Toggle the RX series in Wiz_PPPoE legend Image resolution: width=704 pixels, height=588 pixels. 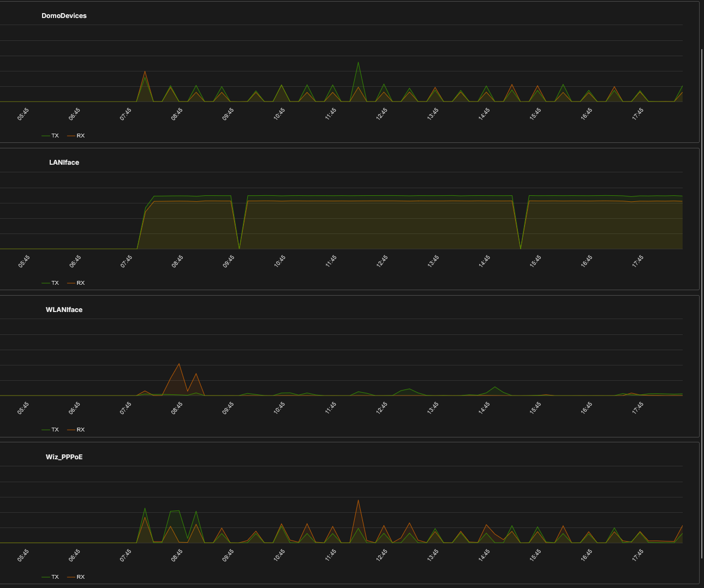(76, 577)
